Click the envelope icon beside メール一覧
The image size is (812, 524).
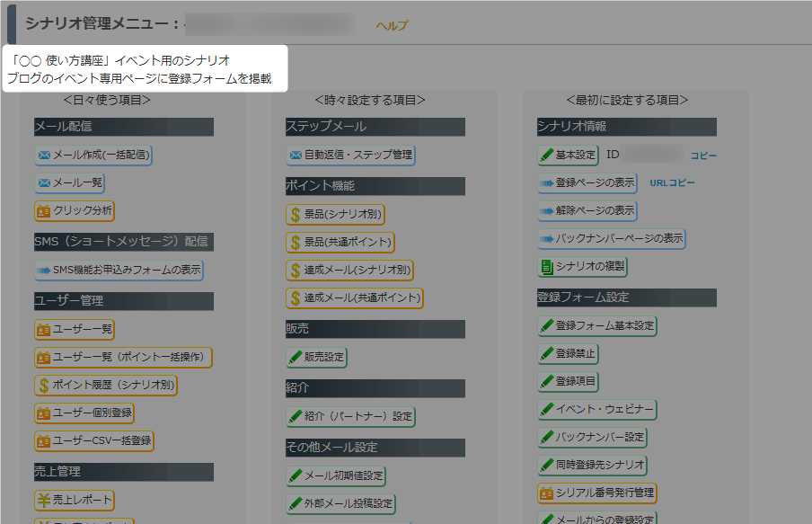click(x=43, y=183)
